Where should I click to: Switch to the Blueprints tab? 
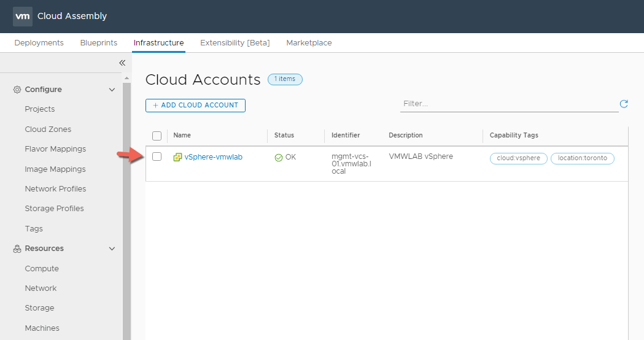click(x=98, y=43)
